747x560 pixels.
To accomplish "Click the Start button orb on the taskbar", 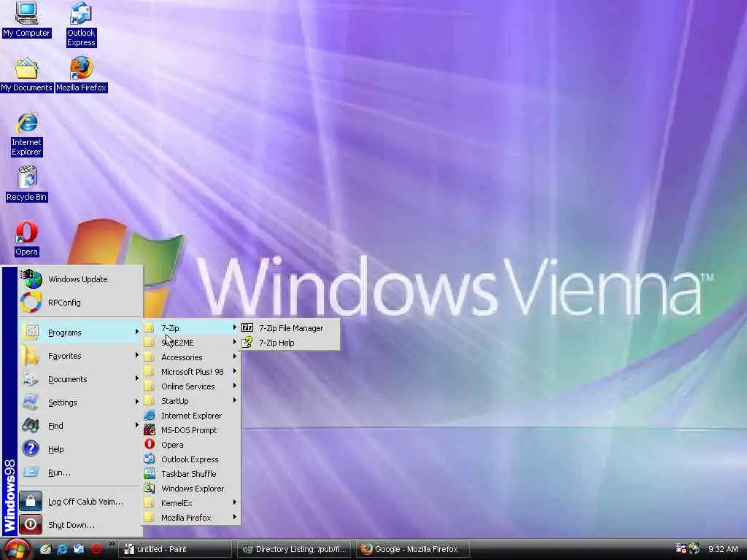I will coord(18,549).
